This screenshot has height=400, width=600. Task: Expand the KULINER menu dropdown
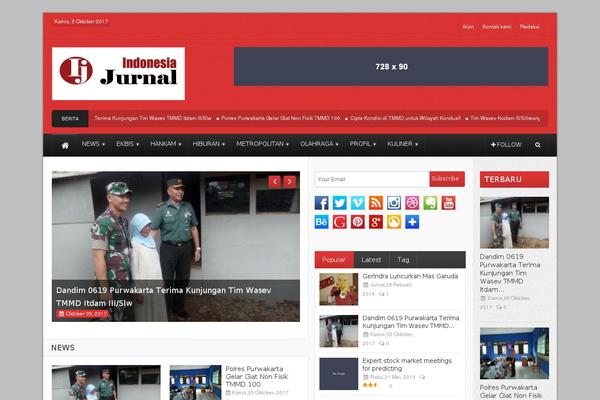(x=402, y=144)
